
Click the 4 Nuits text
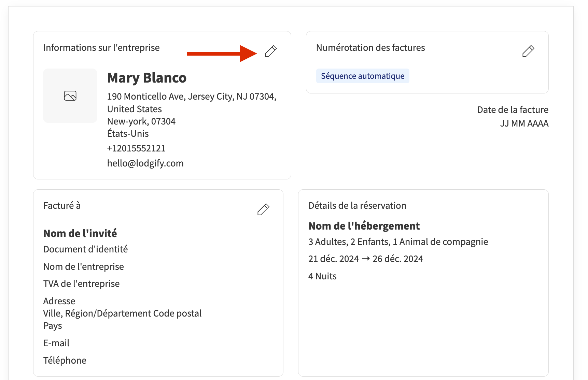(x=322, y=276)
